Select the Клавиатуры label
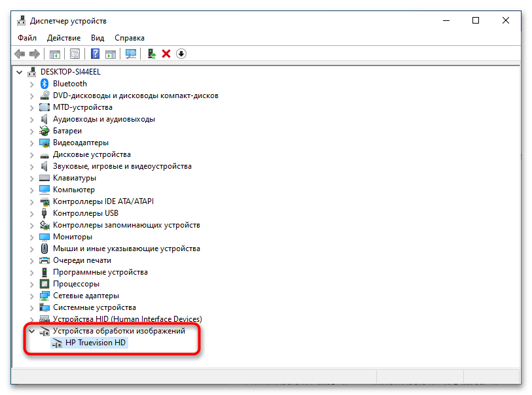Image resolution: width=532 pixels, height=395 pixels. 75,178
